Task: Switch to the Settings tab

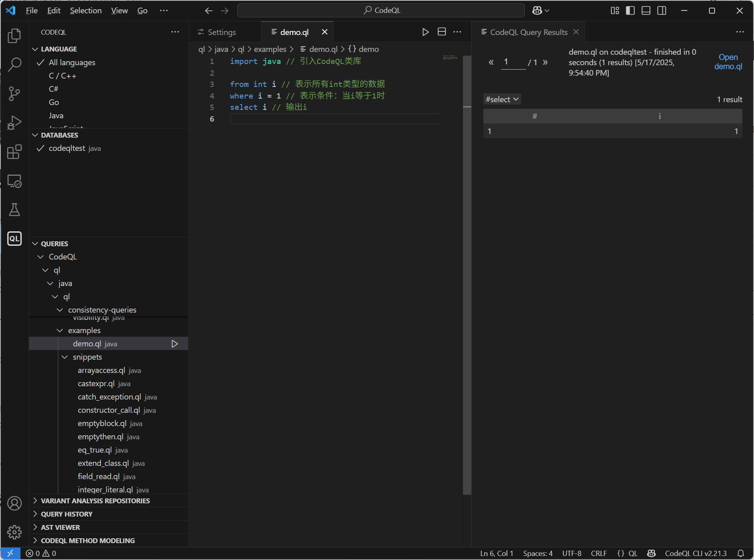Action: tap(221, 32)
